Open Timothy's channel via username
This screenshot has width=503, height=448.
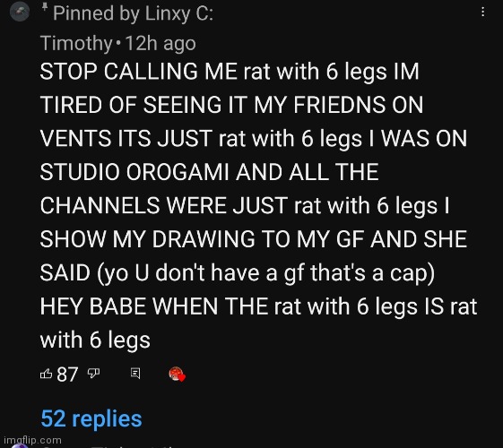[x=76, y=43]
